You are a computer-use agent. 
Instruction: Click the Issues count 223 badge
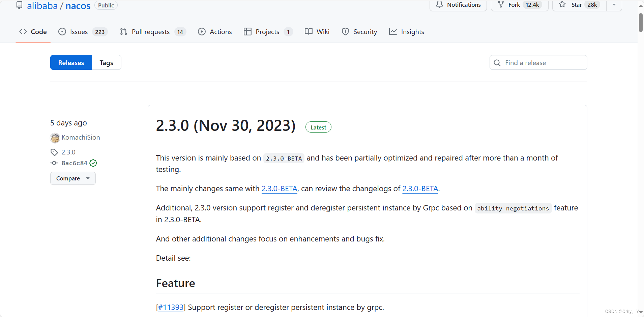[100, 32]
